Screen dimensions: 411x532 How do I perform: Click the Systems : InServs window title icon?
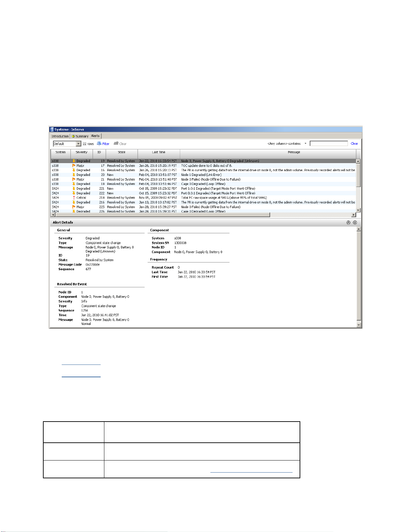point(52,130)
